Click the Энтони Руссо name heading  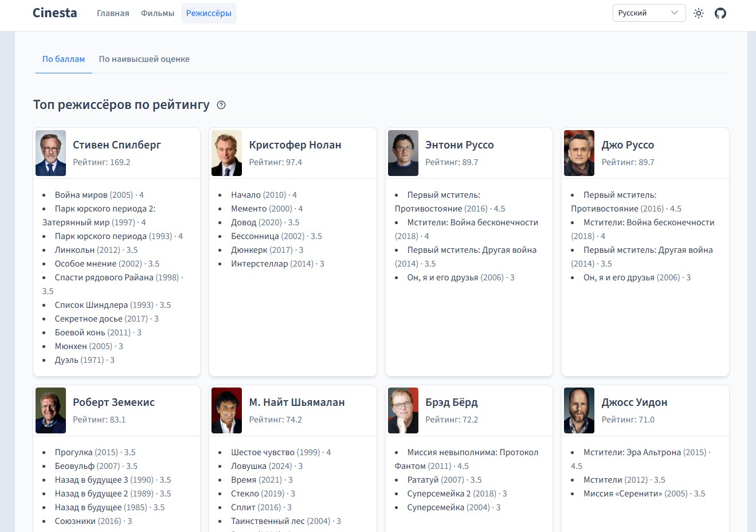click(x=460, y=145)
